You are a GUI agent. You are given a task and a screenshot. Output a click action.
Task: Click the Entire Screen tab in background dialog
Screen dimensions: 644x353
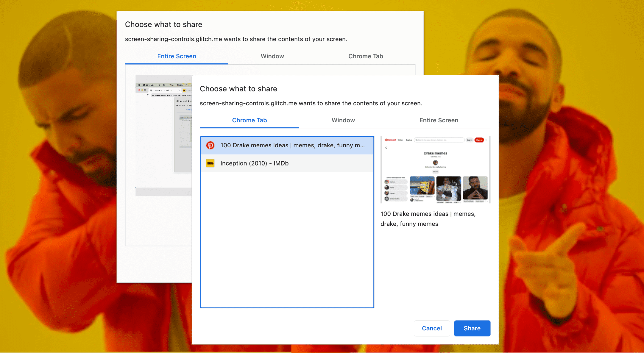click(177, 56)
